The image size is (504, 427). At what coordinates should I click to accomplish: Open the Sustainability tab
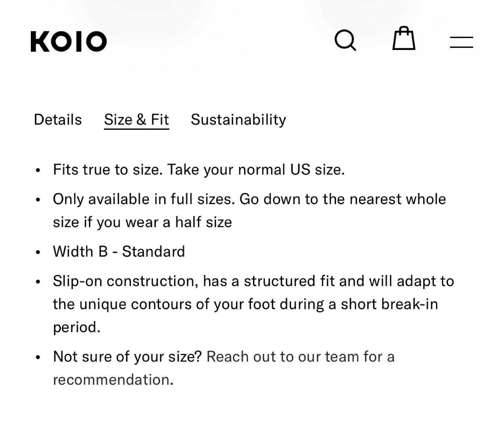[238, 120]
